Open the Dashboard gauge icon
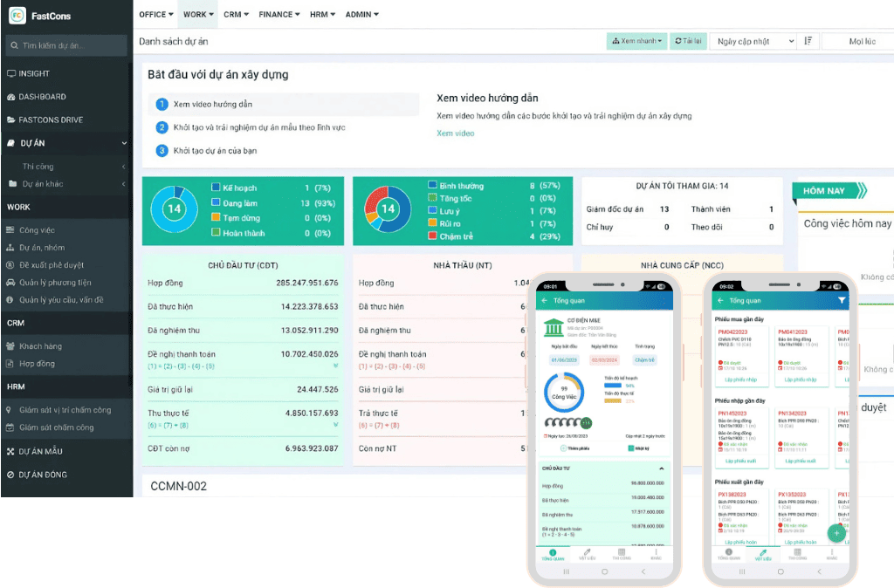The width and height of the screenshot is (894, 588). tap(11, 97)
